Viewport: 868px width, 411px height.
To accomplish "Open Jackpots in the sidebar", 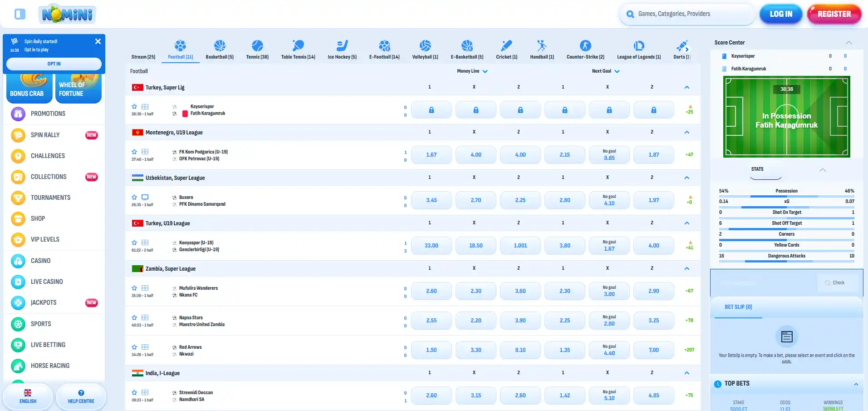I will tap(54, 302).
